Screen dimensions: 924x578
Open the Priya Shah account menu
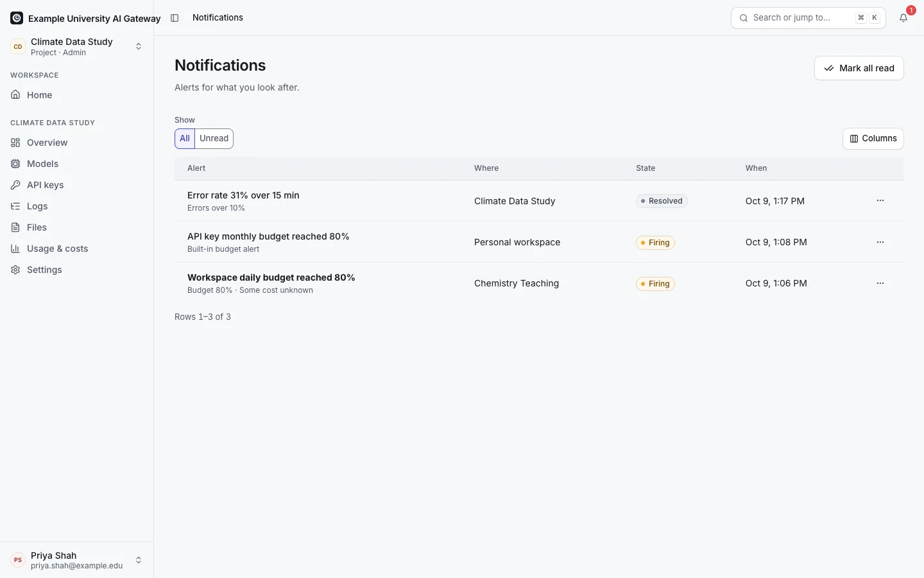pyautogui.click(x=77, y=560)
